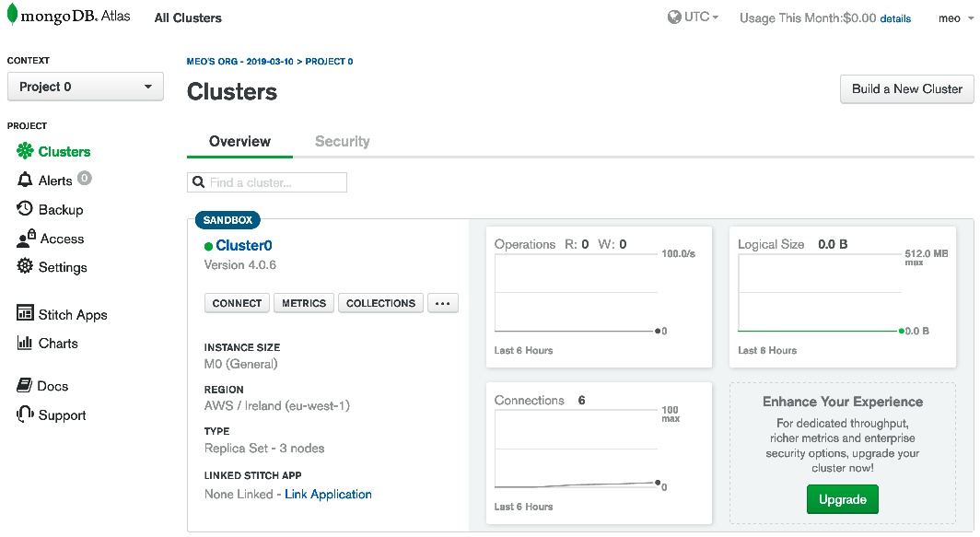Switch to the Security tab

(343, 141)
